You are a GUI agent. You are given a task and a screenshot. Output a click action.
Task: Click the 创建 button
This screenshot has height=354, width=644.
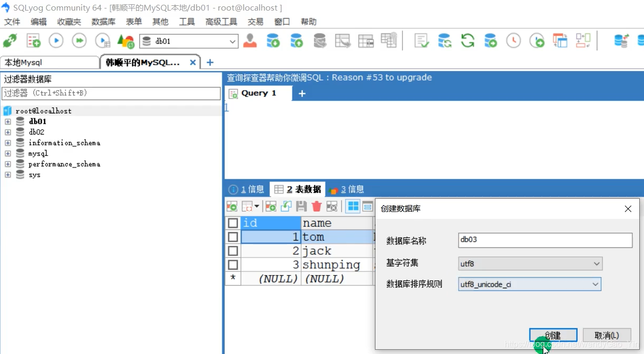tap(553, 335)
